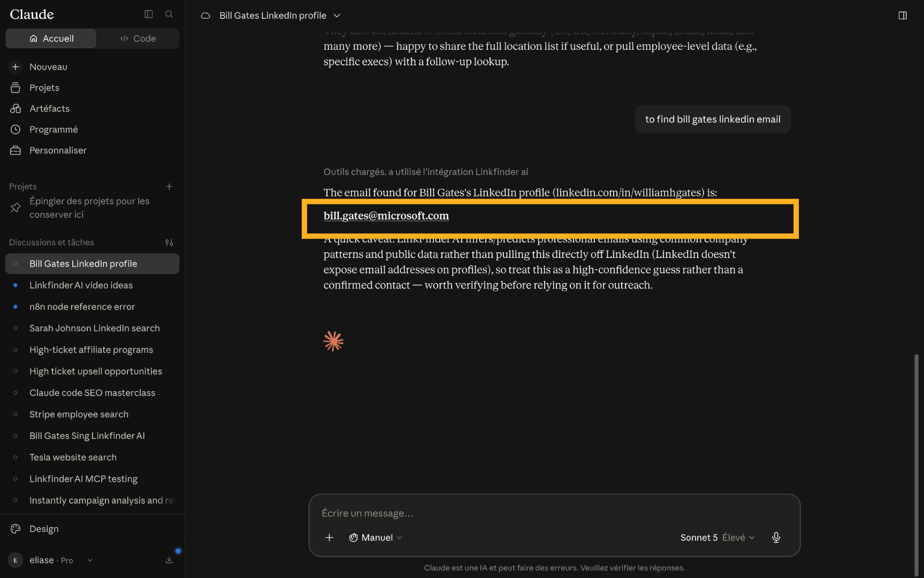The height and width of the screenshot is (578, 924).
Task: Click the Programmé clock icon
Action: 16,130
